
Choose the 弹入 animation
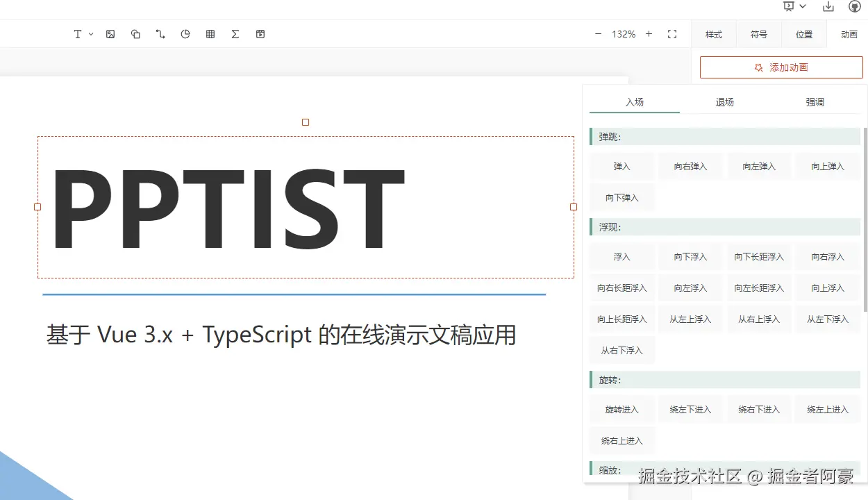pyautogui.click(x=621, y=167)
